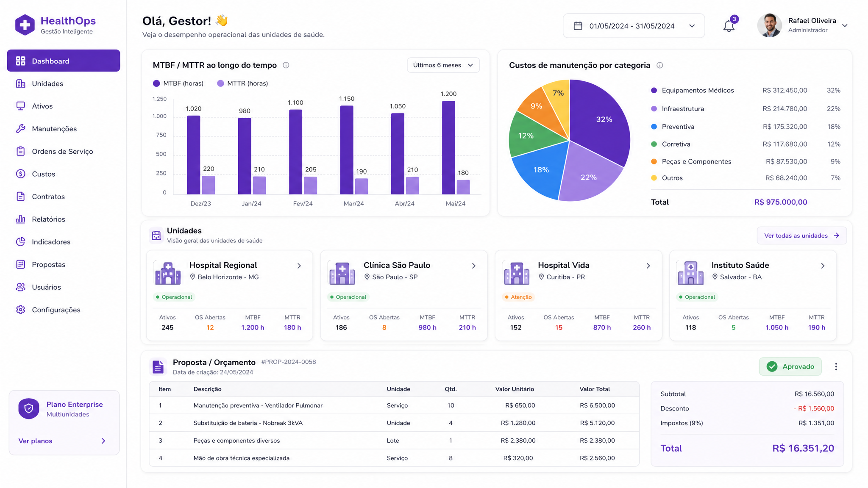Image resolution: width=868 pixels, height=488 pixels.
Task: Click the Configurações gear icon
Action: click(20, 310)
